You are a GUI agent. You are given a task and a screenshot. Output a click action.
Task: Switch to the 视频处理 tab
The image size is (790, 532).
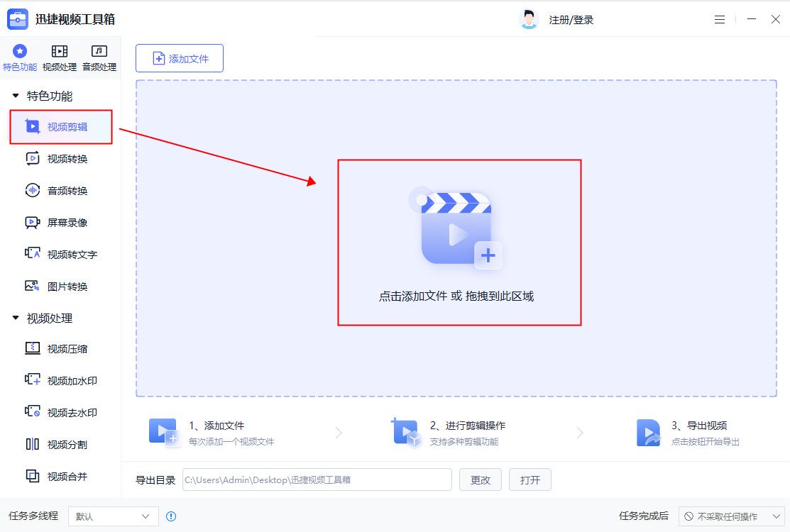click(60, 58)
